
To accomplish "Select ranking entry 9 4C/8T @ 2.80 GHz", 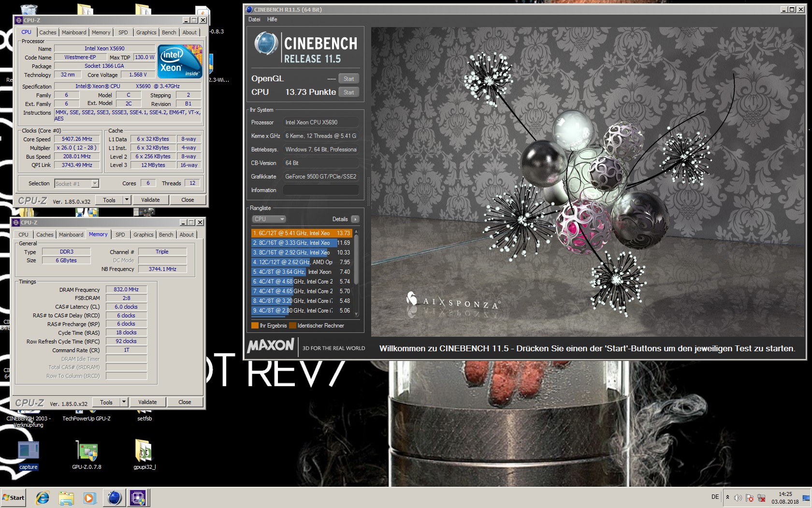I will (301, 311).
